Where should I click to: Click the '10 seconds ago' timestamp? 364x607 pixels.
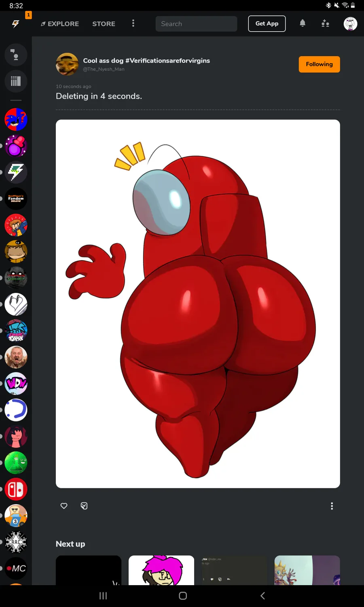tap(73, 86)
